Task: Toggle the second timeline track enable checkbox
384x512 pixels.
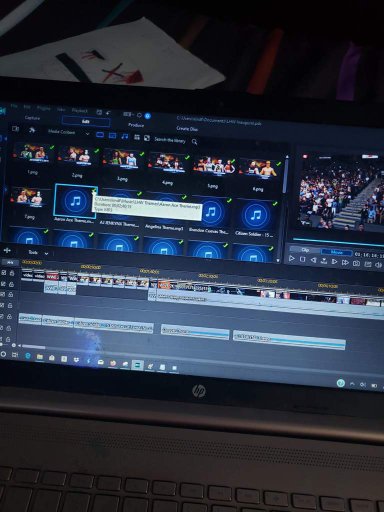Action: point(3,284)
